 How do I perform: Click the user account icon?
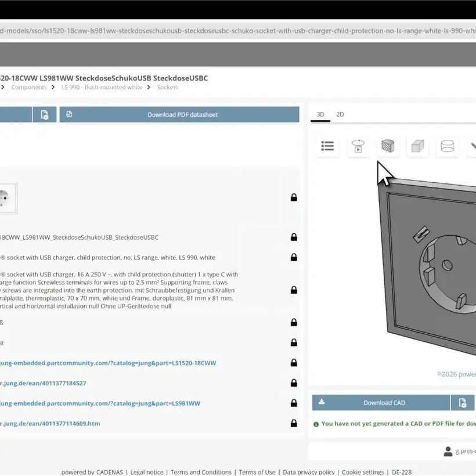coord(448,451)
